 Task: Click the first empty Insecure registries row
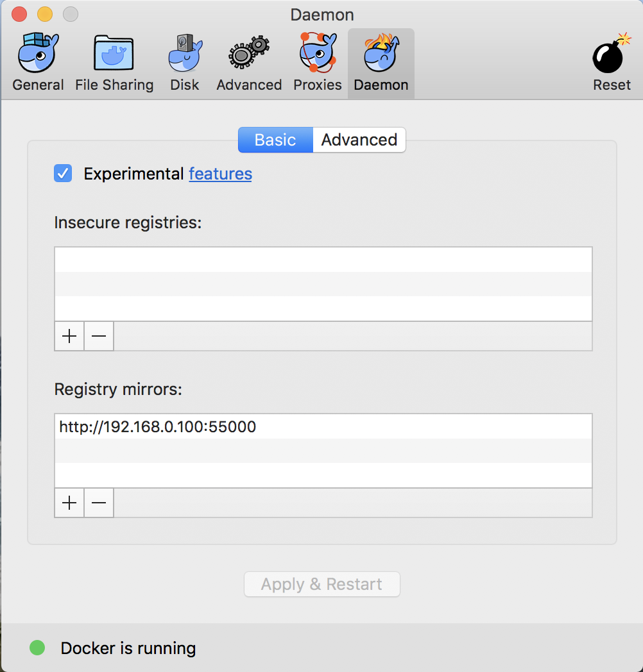323,260
